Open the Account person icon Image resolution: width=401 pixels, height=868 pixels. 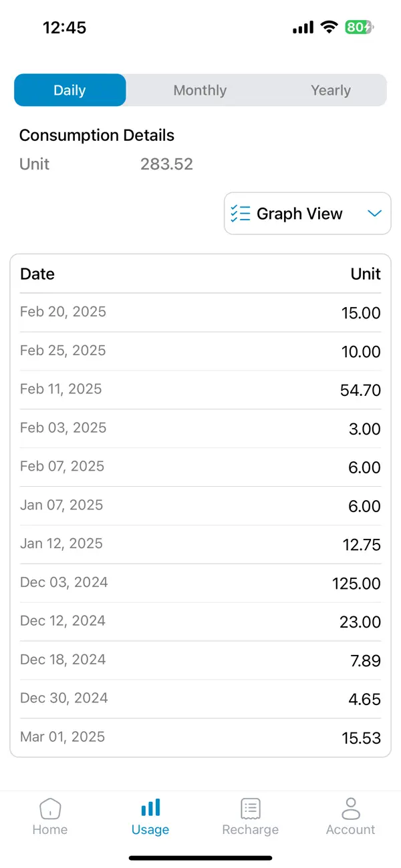(350, 808)
